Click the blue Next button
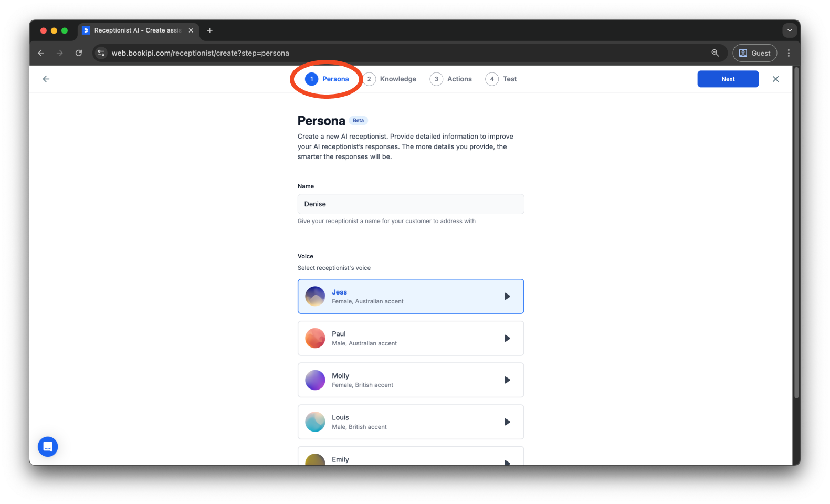The image size is (830, 504). click(728, 79)
